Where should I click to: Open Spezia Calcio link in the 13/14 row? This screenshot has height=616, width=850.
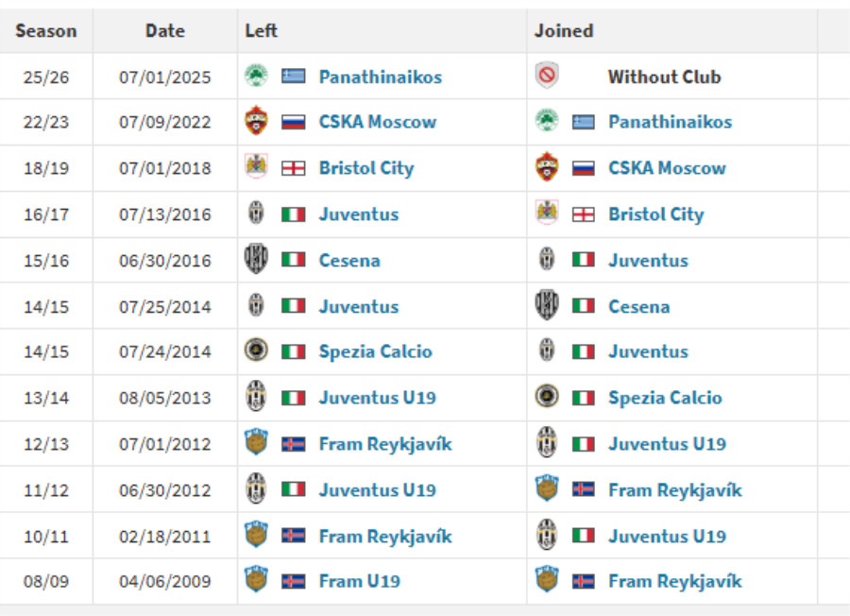665,398
